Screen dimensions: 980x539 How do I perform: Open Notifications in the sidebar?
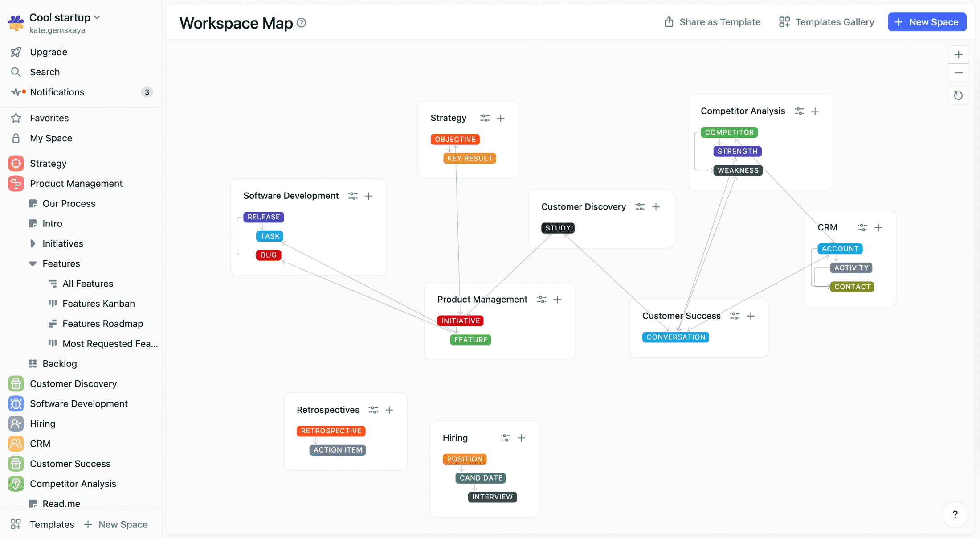tap(57, 92)
